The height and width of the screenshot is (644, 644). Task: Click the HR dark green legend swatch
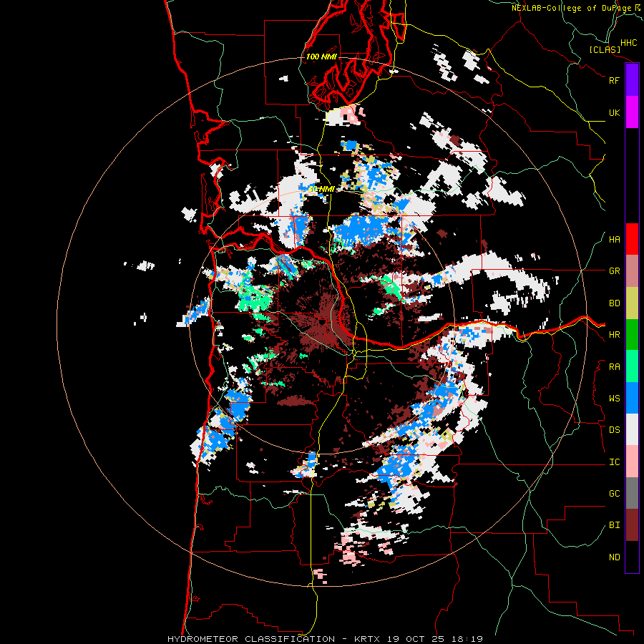pos(632,334)
